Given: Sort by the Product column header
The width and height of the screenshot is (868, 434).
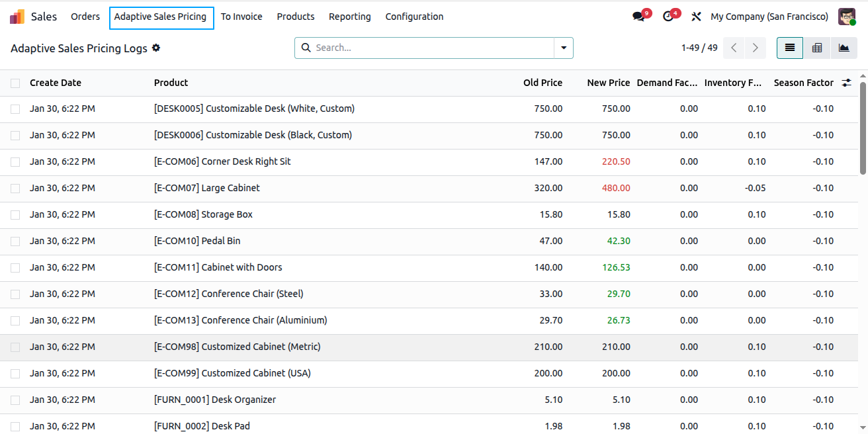Looking at the screenshot, I should point(171,83).
